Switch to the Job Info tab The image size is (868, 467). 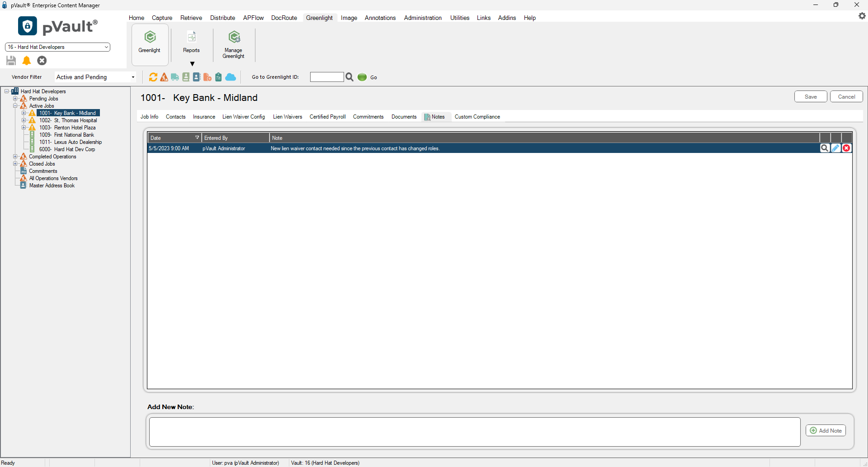point(149,117)
